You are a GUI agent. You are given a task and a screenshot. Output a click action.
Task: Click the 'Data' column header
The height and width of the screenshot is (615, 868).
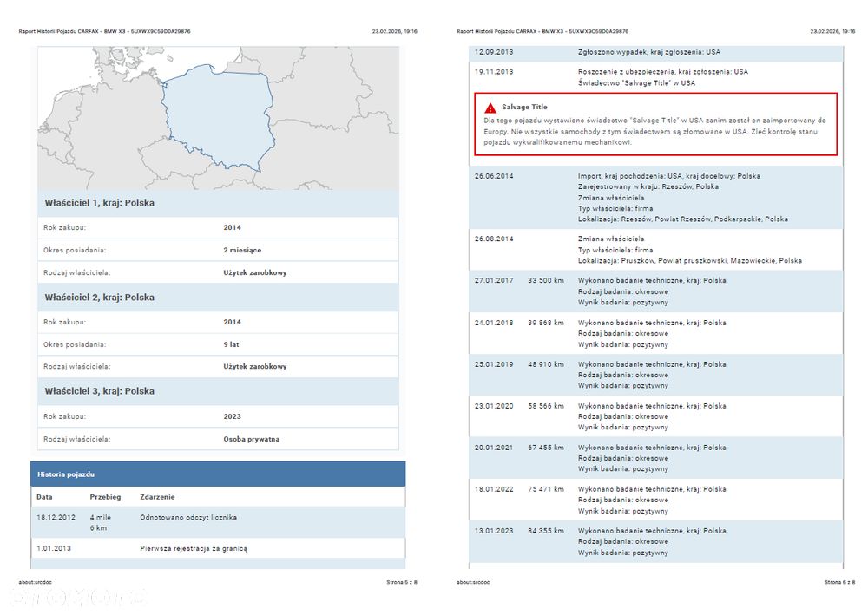pyautogui.click(x=44, y=497)
